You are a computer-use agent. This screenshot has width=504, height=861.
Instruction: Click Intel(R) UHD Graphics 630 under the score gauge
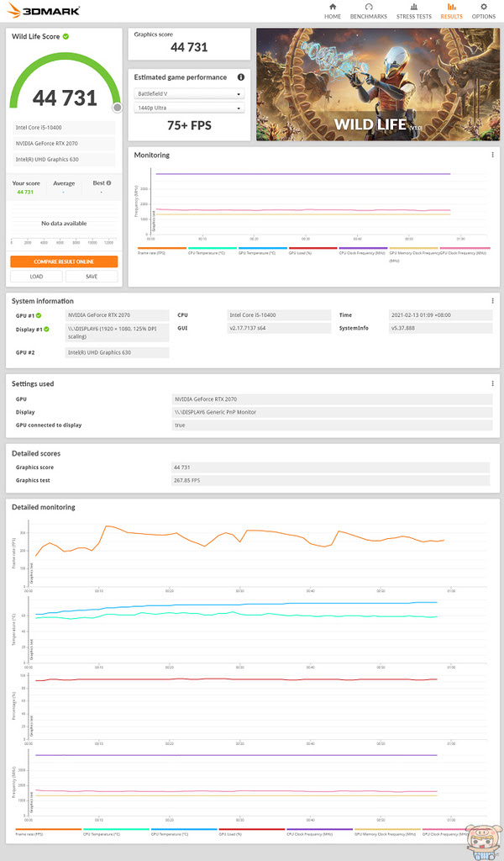pos(64,159)
